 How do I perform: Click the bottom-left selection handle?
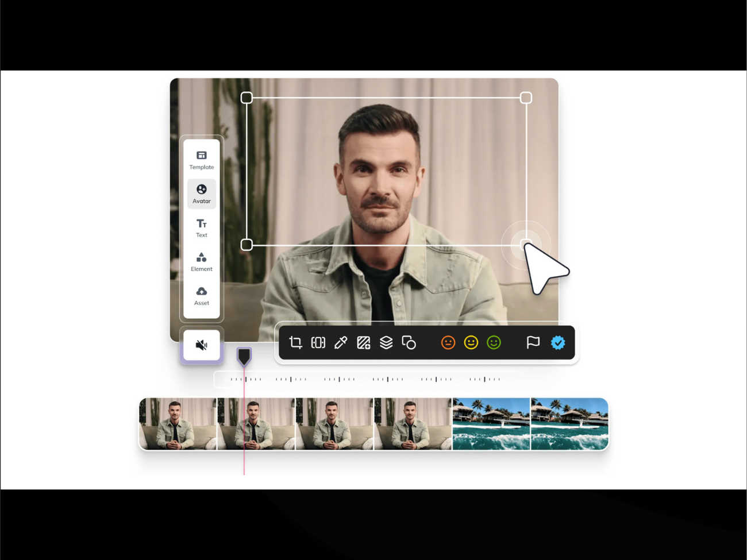coord(247,245)
